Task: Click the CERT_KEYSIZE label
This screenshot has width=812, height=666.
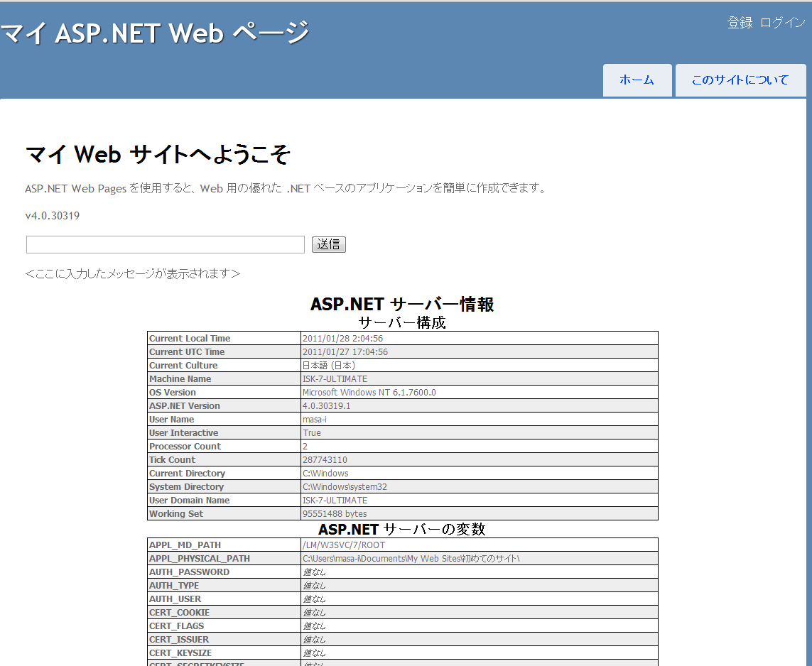Action: [180, 653]
